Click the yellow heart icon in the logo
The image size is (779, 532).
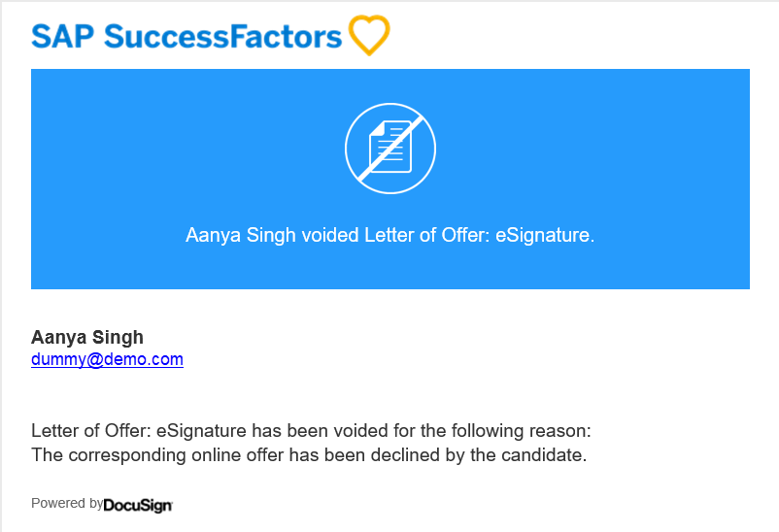point(369,35)
